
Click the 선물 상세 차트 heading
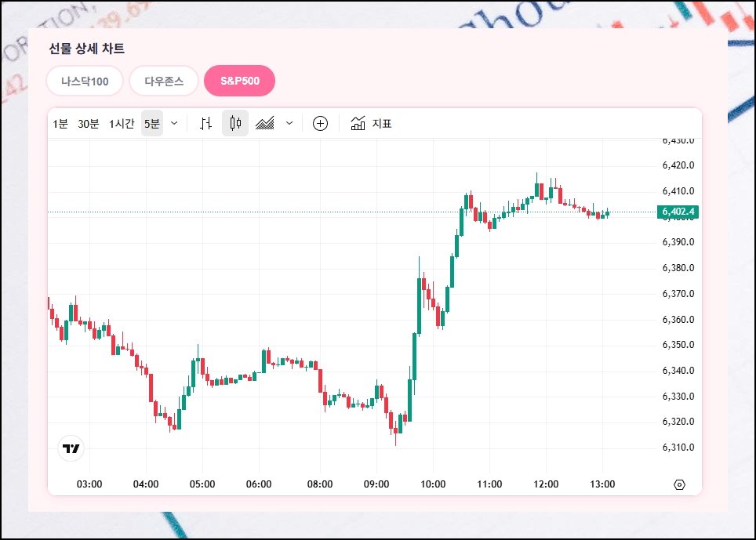[87, 49]
